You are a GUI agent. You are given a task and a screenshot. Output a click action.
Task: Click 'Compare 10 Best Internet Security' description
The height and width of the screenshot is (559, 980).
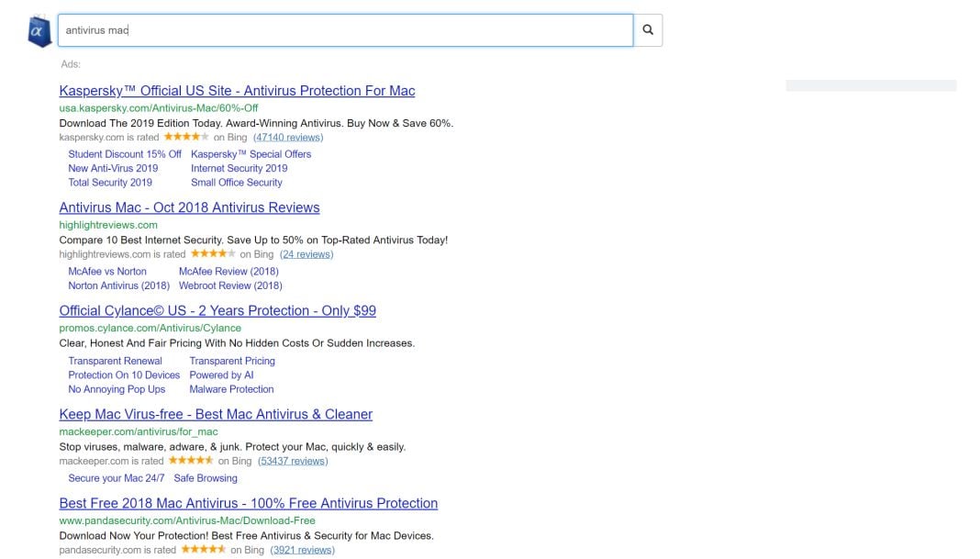[254, 240]
